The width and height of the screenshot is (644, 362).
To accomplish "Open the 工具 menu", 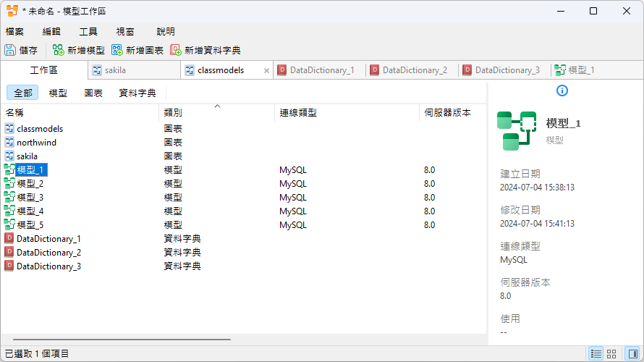I will coord(88,32).
